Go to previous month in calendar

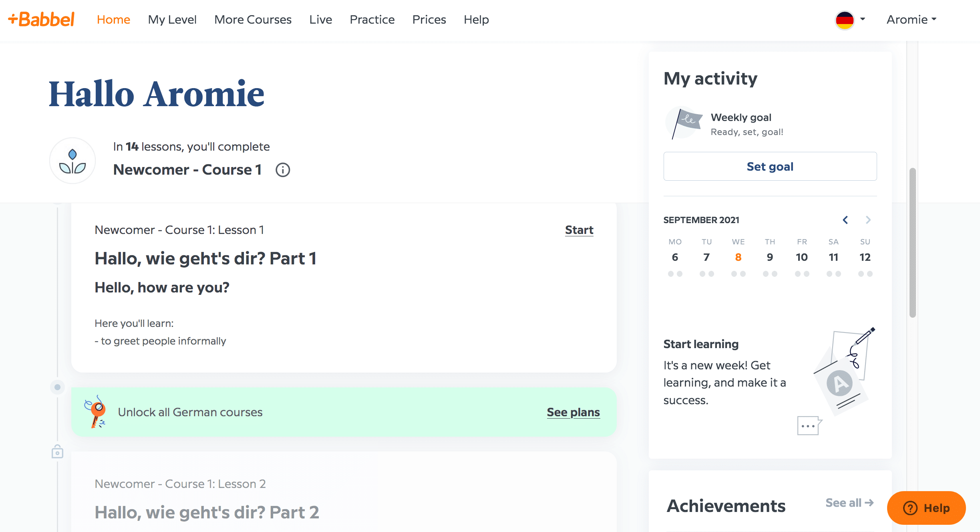click(845, 220)
